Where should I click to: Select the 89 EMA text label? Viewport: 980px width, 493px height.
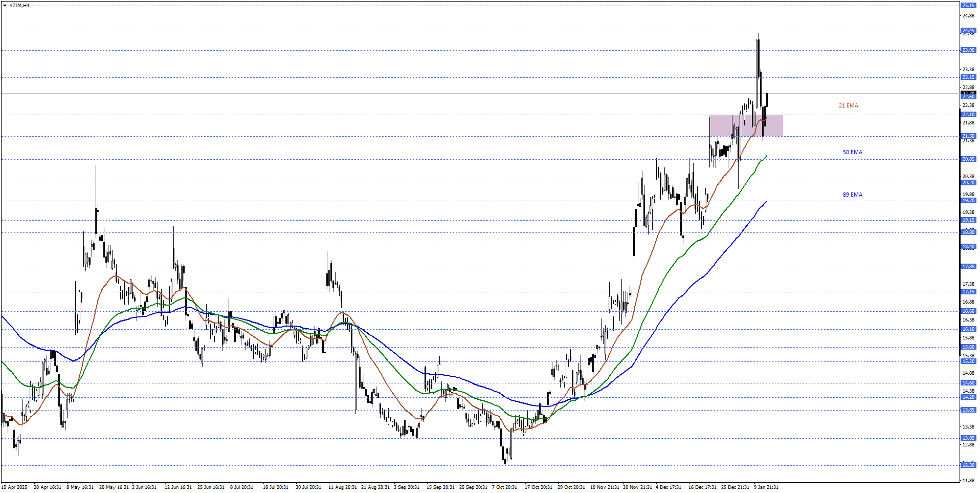pyautogui.click(x=852, y=195)
